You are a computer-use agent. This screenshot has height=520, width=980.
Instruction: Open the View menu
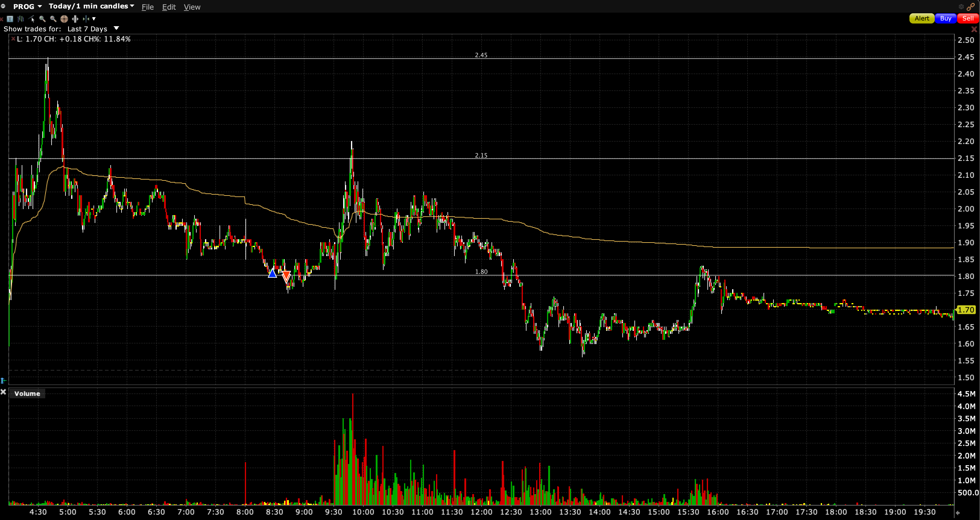click(192, 7)
